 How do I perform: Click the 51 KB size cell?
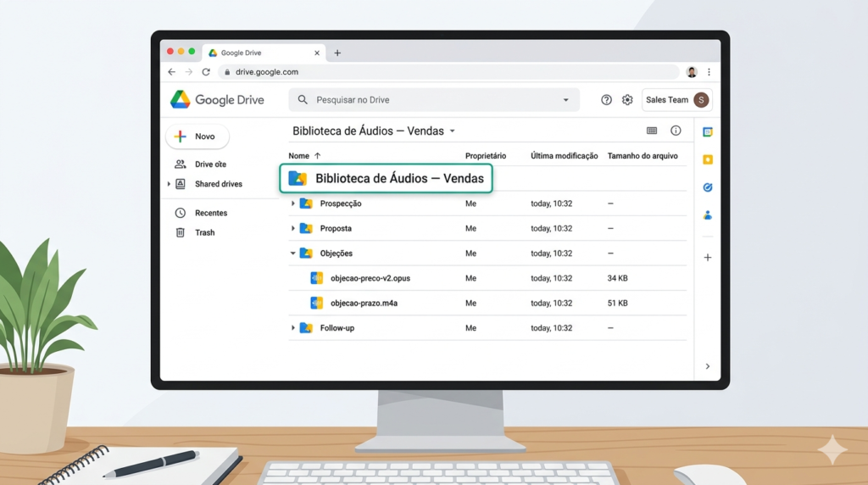click(617, 304)
